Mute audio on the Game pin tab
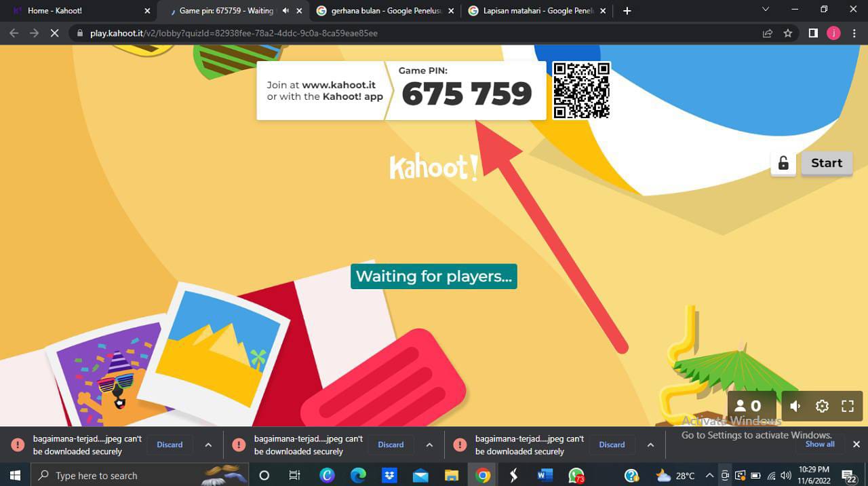This screenshot has height=486, width=868. click(x=285, y=11)
